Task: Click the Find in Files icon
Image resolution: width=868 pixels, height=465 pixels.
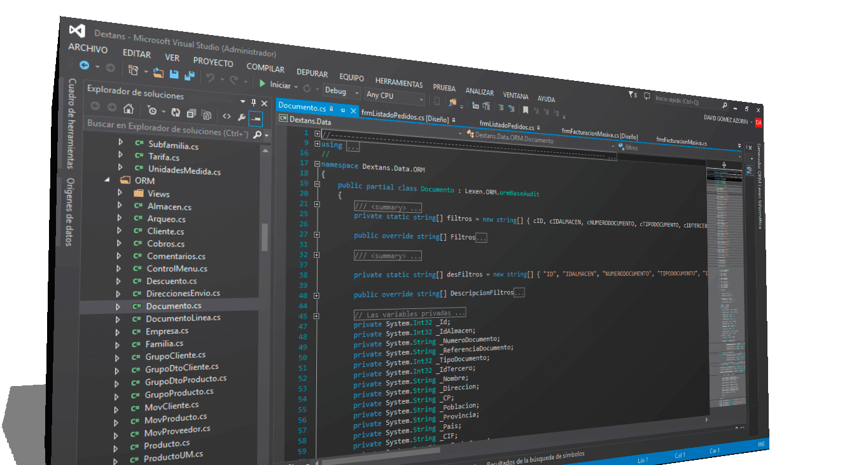Action: (x=452, y=103)
